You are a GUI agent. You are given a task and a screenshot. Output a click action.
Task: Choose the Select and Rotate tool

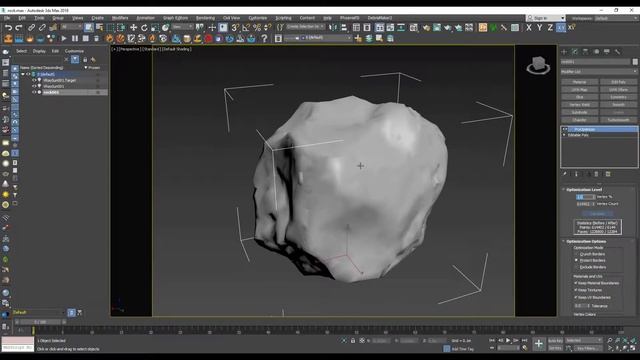coord(144,27)
